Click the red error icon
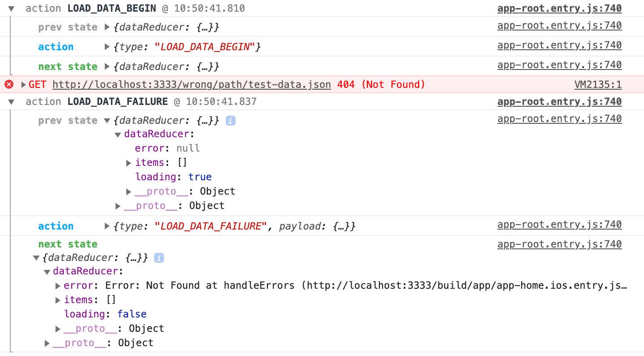644x356 pixels. tap(9, 84)
